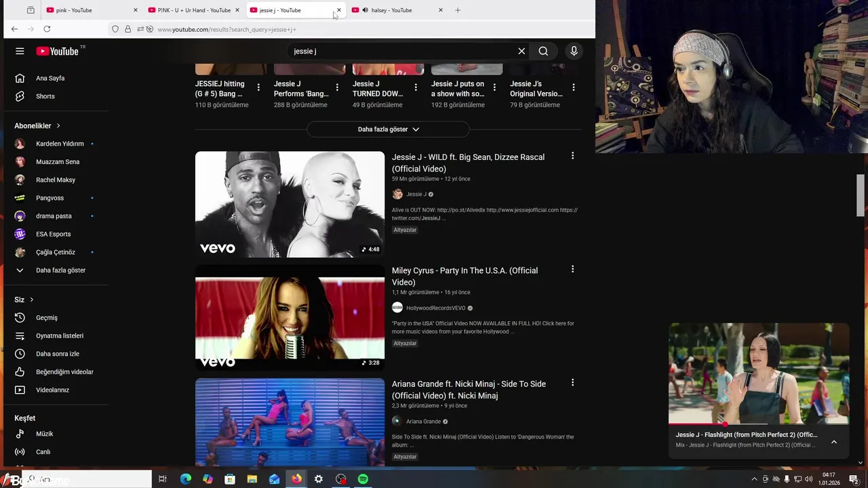868x488 pixels.
Task: Switch to the halsey - YouTube tab
Action: click(397, 10)
